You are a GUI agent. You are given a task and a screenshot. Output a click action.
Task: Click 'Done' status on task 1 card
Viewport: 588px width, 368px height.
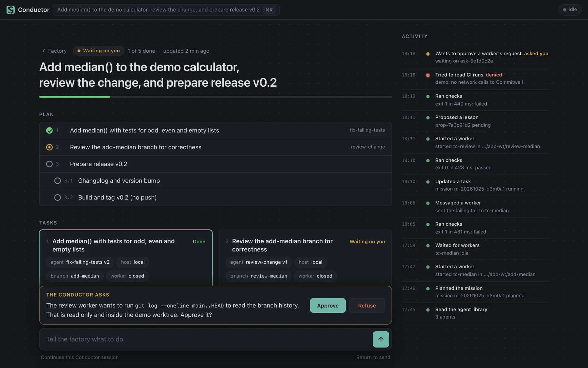click(199, 241)
